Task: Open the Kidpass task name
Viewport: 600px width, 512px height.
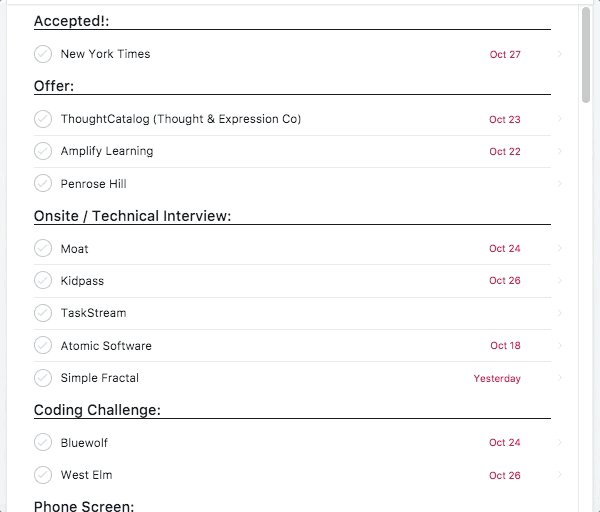Action: pos(82,281)
